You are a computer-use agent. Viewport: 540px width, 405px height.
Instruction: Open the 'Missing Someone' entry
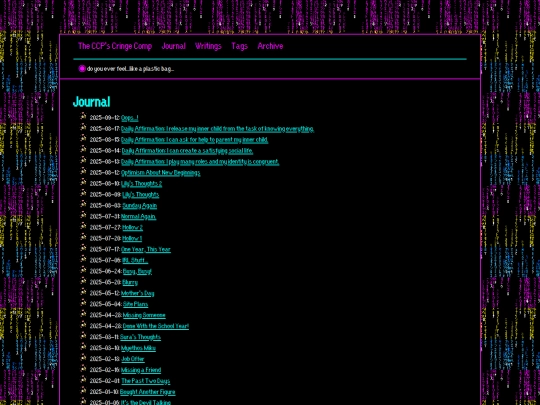(144, 315)
